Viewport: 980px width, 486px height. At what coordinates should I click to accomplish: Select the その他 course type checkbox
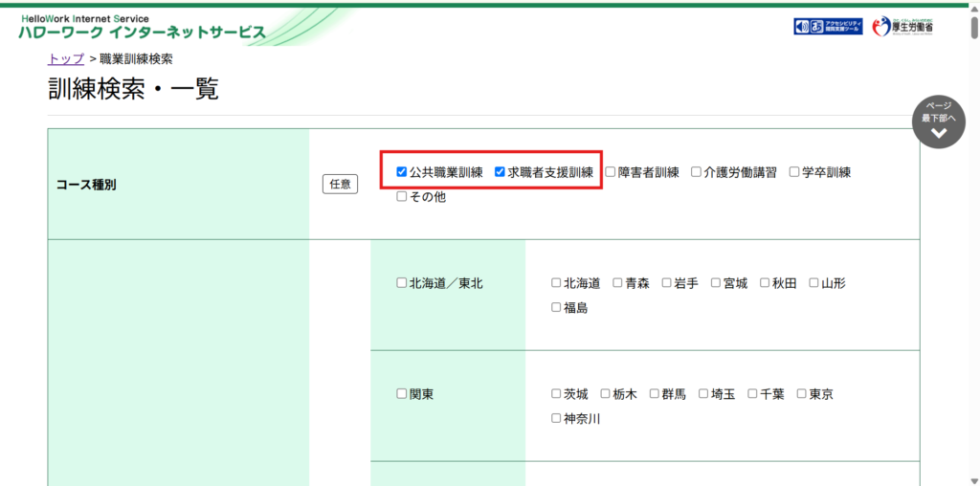click(x=402, y=197)
